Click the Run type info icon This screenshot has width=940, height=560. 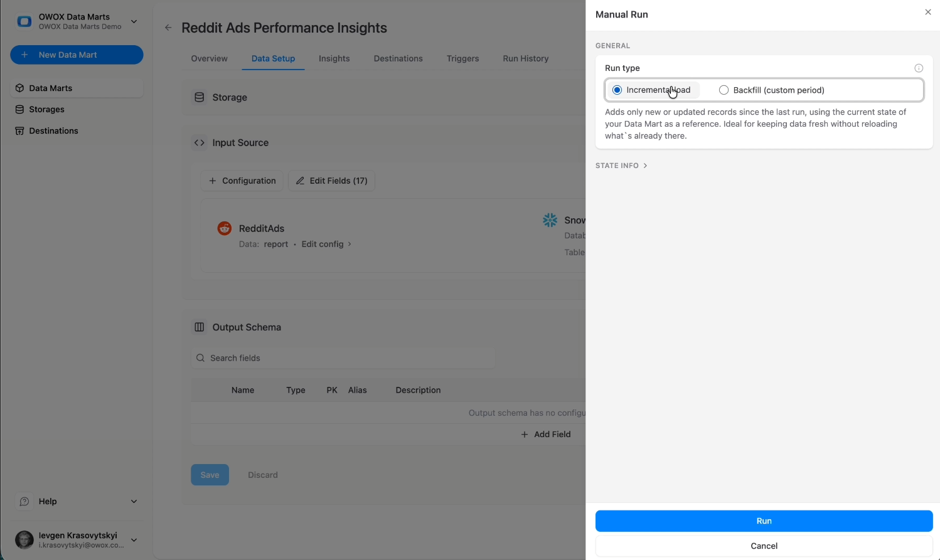click(x=919, y=68)
